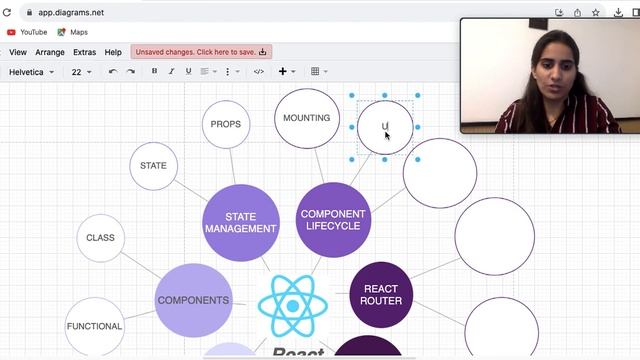Open the Help menu
Screen dimensions: 640x360
pyautogui.click(x=113, y=52)
